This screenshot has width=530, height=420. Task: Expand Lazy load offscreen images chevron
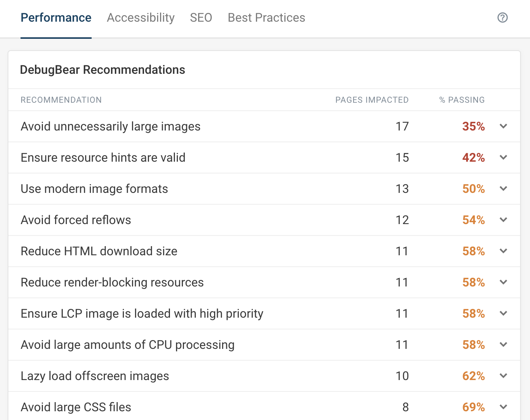[x=503, y=376]
